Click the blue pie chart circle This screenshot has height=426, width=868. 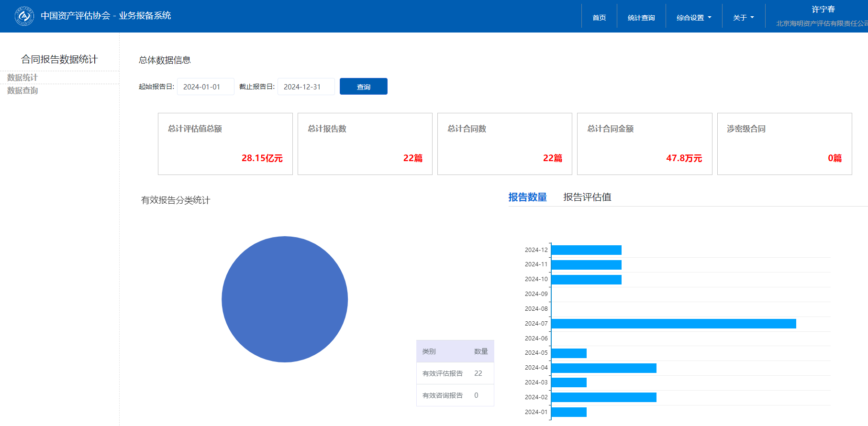pos(285,299)
